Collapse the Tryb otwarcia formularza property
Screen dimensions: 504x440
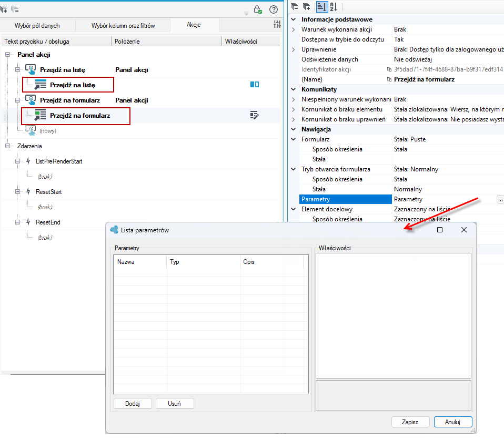294,169
